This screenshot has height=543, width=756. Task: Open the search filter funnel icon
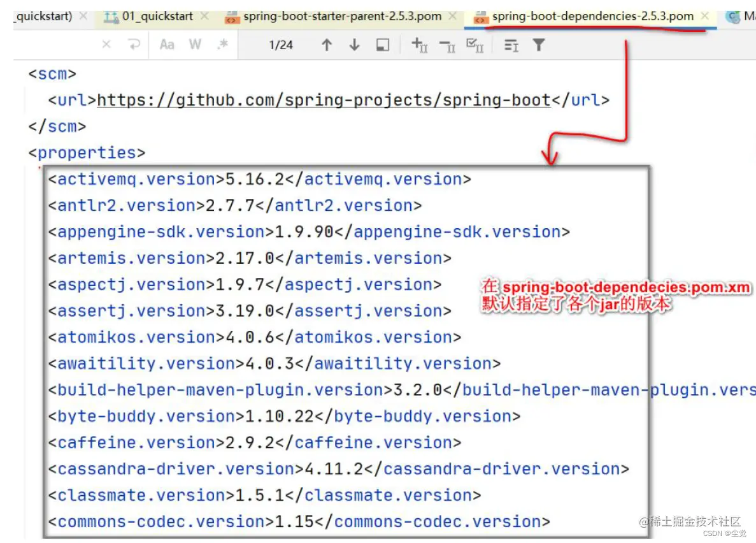point(539,45)
